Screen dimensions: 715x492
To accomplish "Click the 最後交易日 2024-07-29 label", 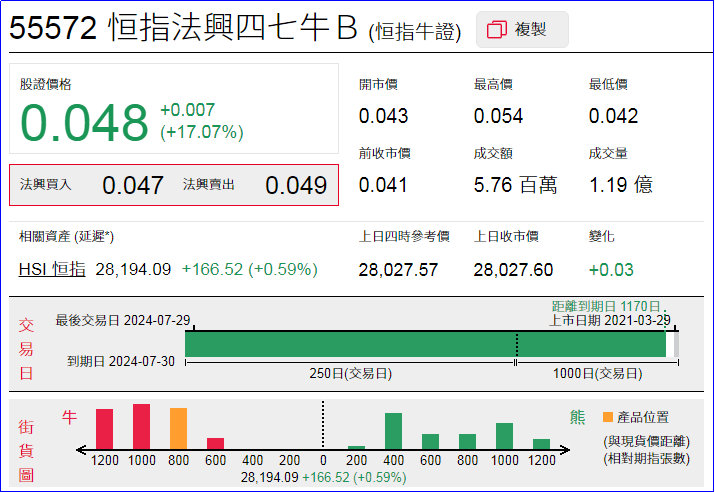I will click(x=123, y=320).
